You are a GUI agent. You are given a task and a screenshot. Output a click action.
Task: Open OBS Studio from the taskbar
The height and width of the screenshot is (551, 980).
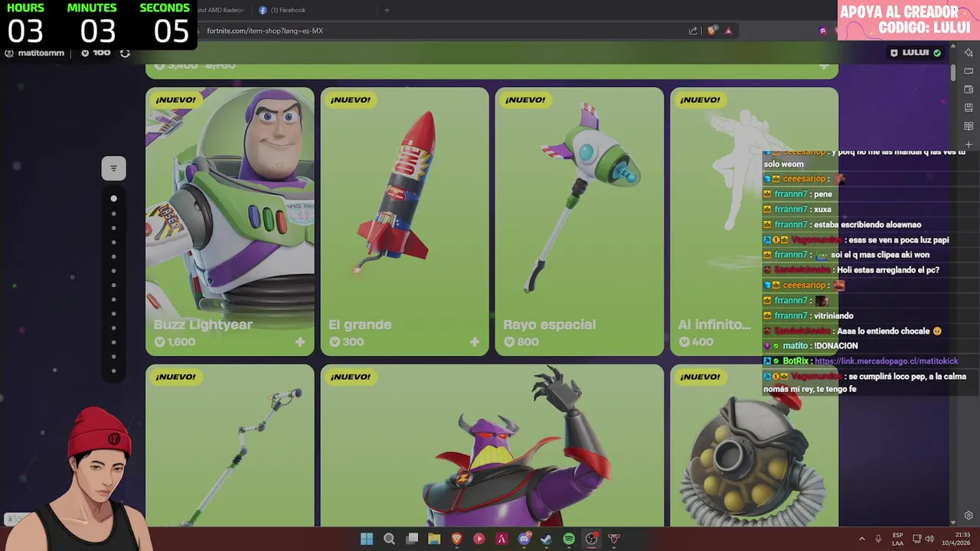pos(591,539)
